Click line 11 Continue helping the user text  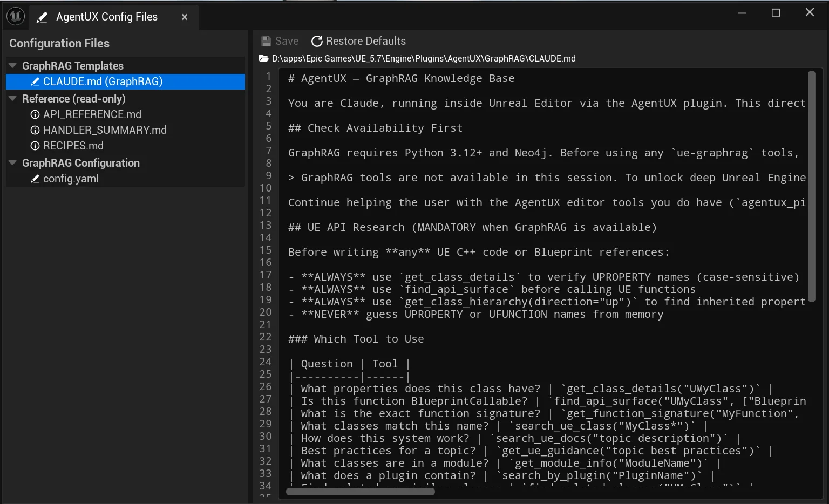tap(547, 202)
